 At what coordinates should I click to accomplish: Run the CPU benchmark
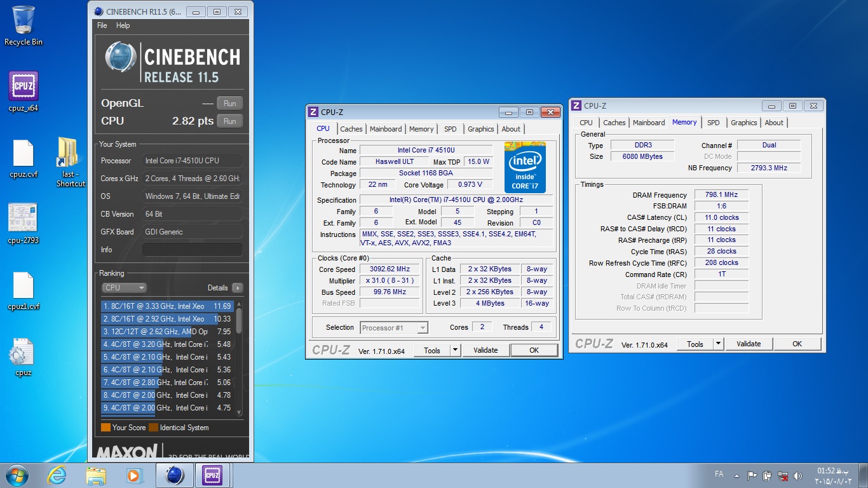230,121
